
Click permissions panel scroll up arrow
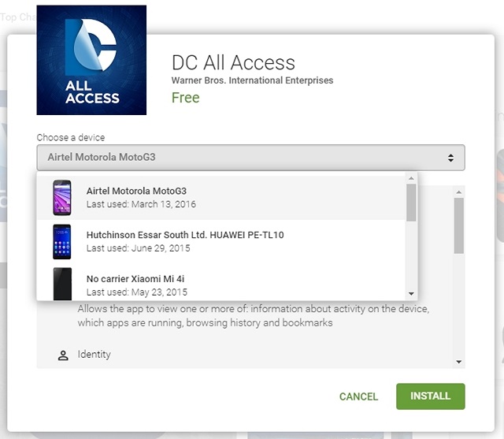point(459,192)
